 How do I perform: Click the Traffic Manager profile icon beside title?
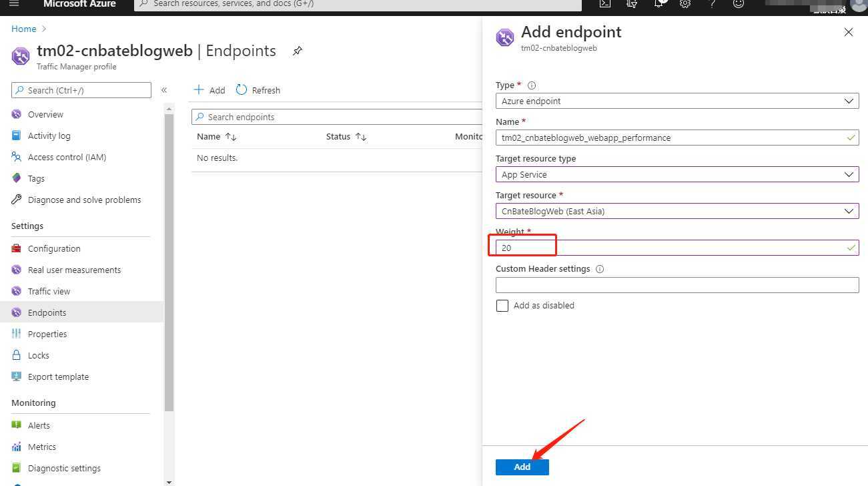pyautogui.click(x=21, y=56)
